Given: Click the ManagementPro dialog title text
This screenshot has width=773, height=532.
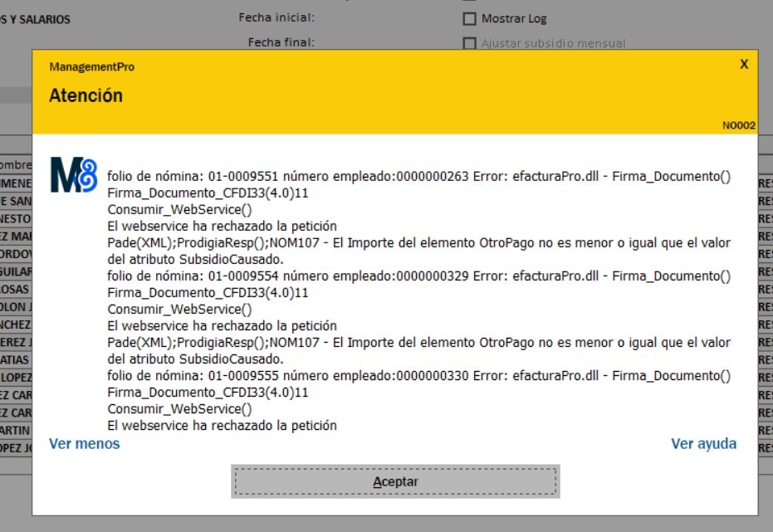Looking at the screenshot, I should pos(91,67).
